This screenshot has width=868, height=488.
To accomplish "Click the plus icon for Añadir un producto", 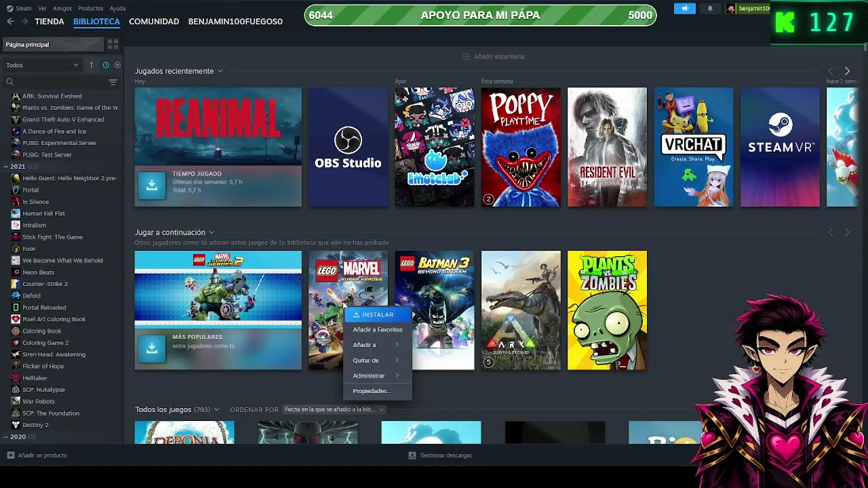I will 10,455.
